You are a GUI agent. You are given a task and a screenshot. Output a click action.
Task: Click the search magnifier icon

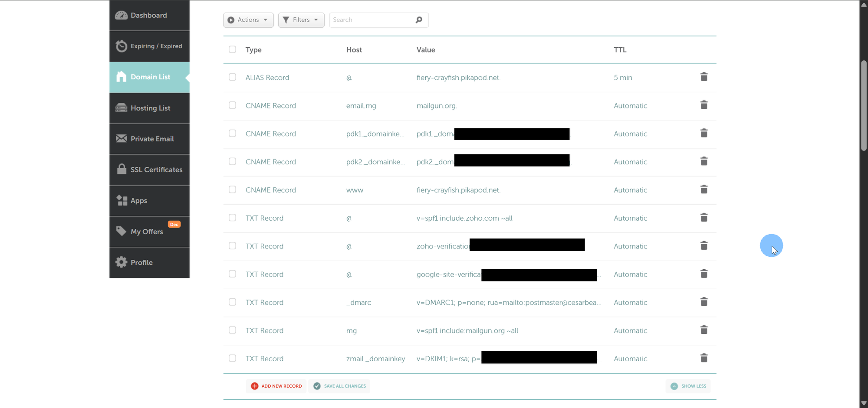point(418,20)
